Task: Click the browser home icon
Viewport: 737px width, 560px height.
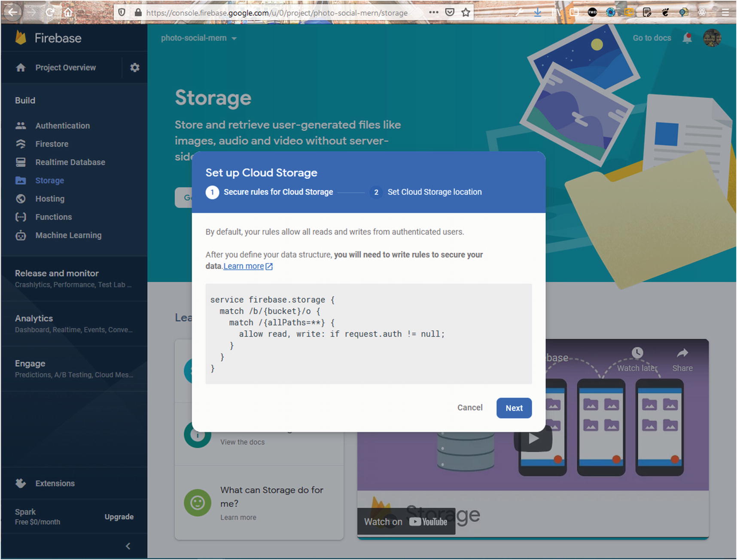Action: click(x=68, y=12)
